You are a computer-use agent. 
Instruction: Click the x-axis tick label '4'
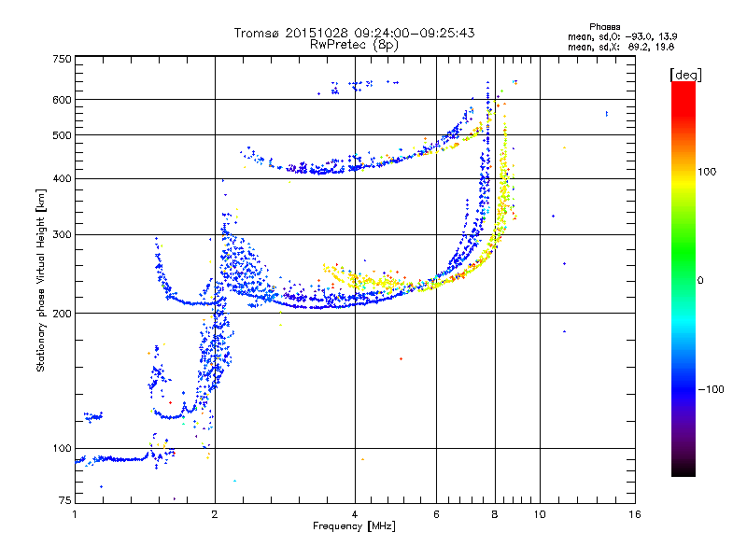tap(355, 514)
